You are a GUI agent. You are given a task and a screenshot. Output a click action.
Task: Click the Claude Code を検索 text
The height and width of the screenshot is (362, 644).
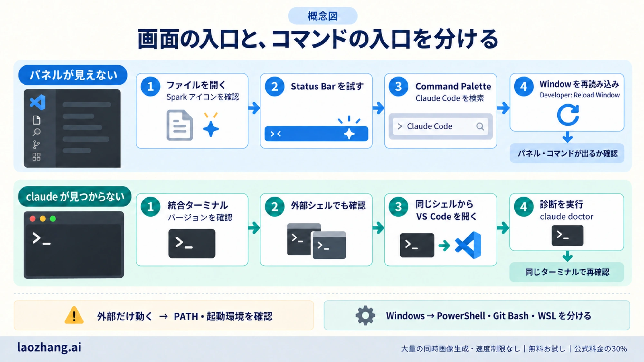(450, 98)
